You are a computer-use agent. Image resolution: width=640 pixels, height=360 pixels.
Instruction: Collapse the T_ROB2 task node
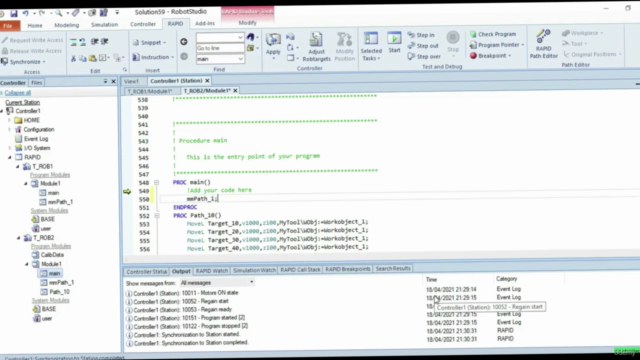pyautogui.click(x=18, y=238)
